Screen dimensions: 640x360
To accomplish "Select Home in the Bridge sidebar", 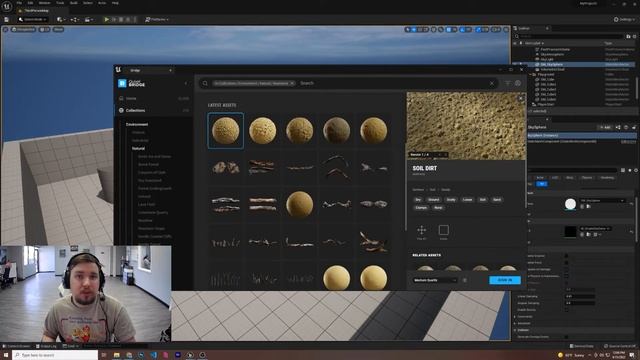I will click(x=131, y=98).
